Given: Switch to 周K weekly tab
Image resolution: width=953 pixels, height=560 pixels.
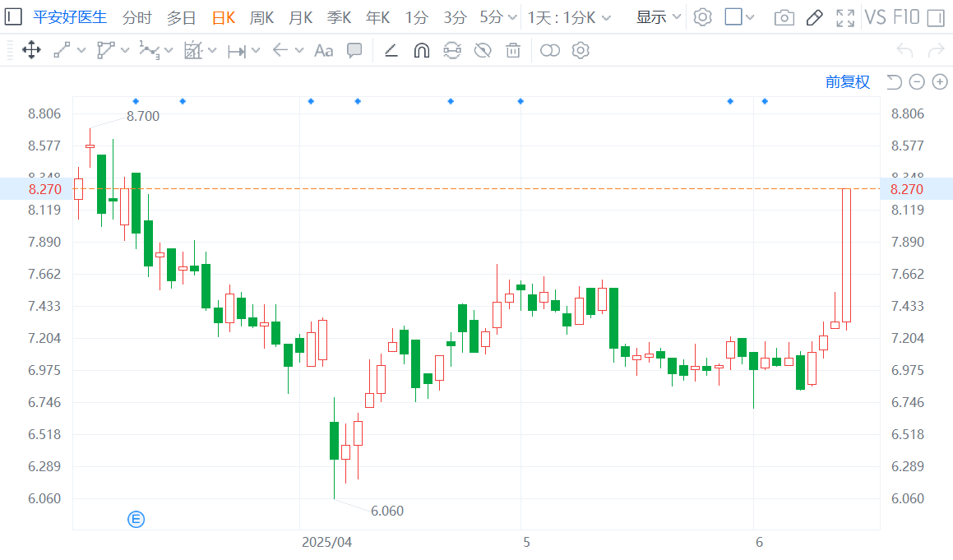Looking at the screenshot, I should 262,17.
